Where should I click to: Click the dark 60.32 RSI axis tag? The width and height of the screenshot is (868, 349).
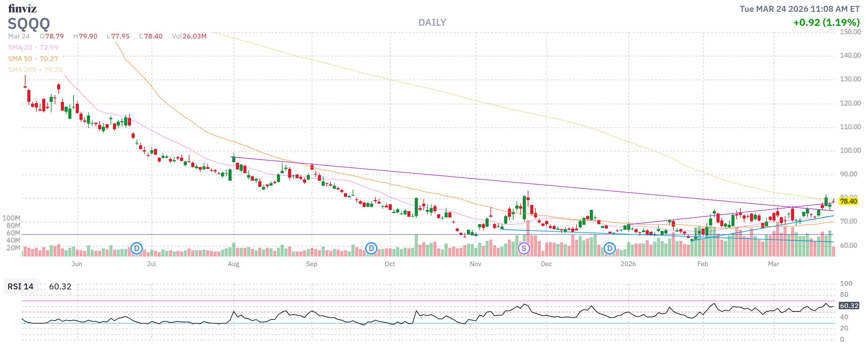tap(849, 306)
